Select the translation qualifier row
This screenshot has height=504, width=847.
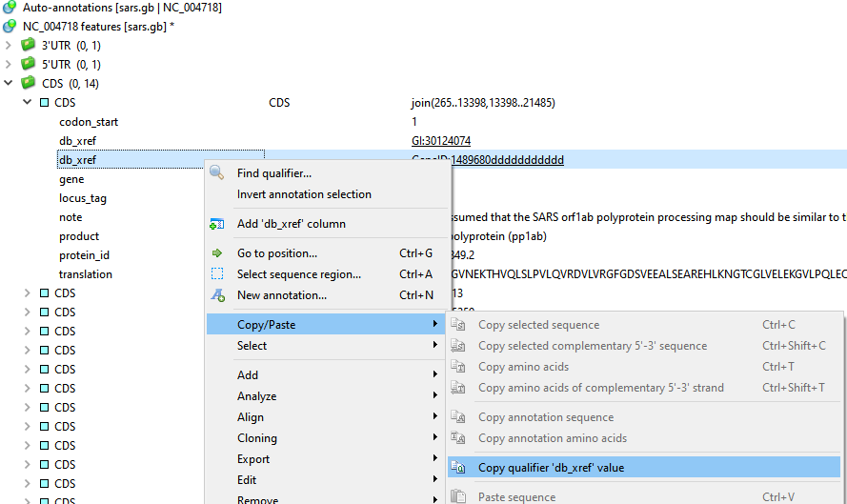point(86,273)
